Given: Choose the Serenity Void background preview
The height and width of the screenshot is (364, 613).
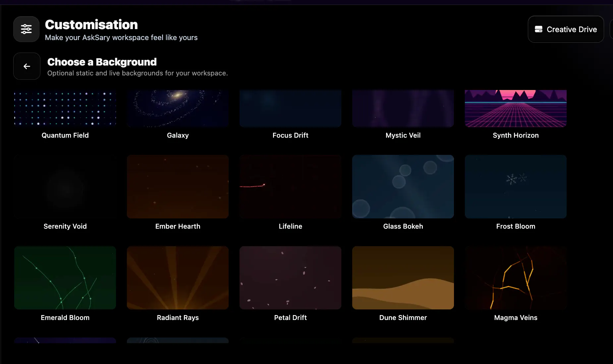Looking at the screenshot, I should (65, 187).
